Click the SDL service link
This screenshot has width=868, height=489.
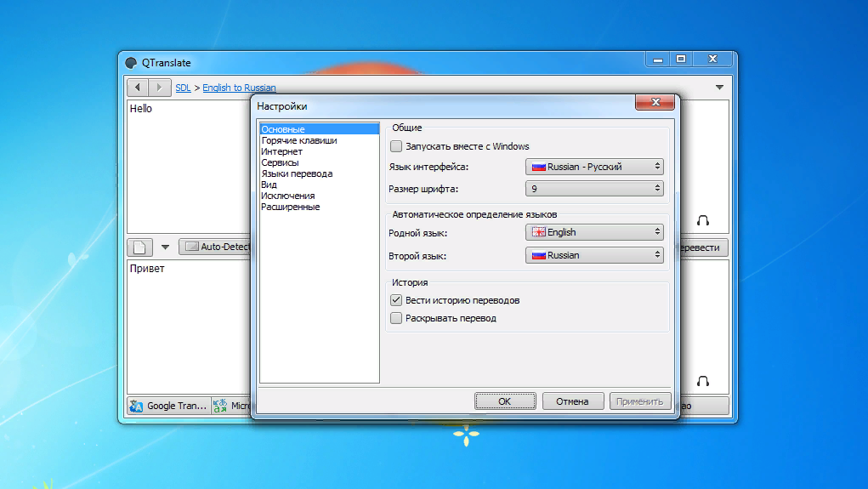click(x=183, y=88)
